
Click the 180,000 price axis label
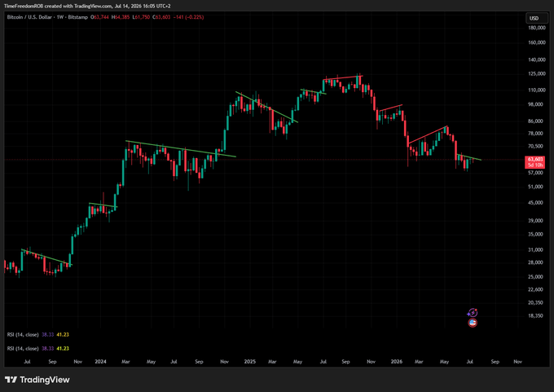pos(537,27)
